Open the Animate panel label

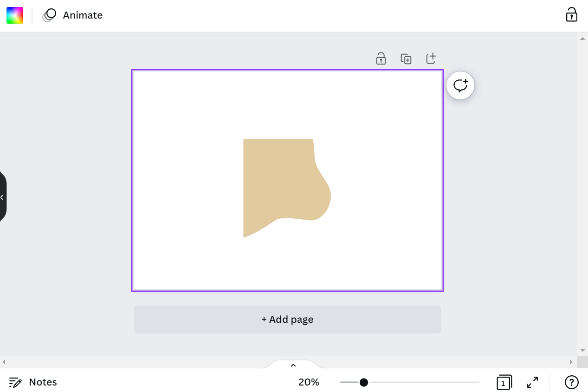[83, 15]
